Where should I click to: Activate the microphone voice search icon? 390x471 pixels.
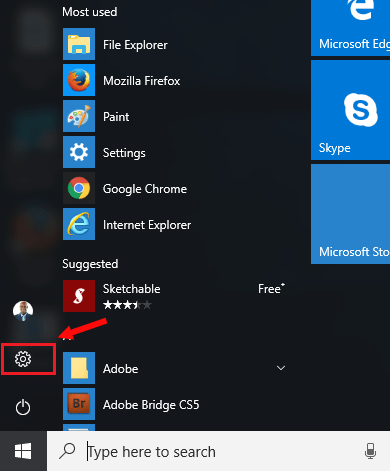tap(370, 451)
